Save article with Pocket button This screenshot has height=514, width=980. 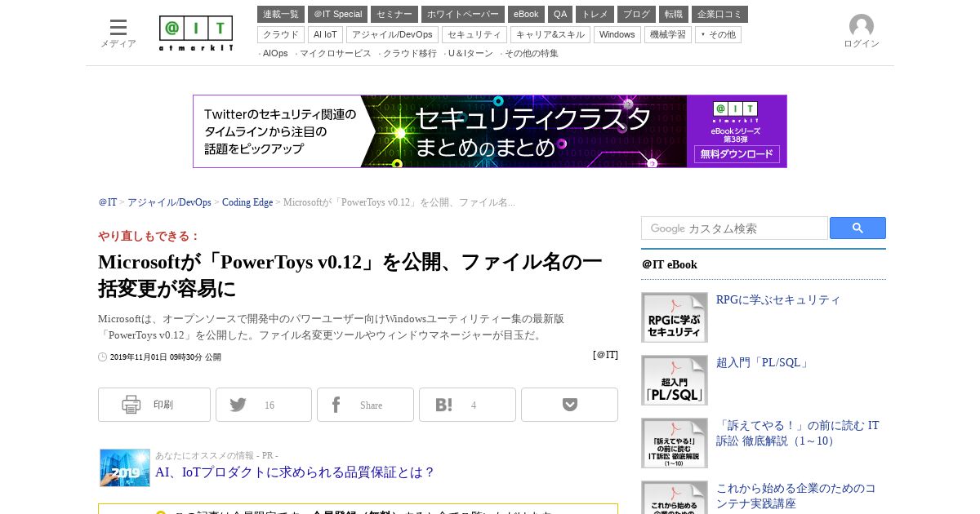[569, 405]
